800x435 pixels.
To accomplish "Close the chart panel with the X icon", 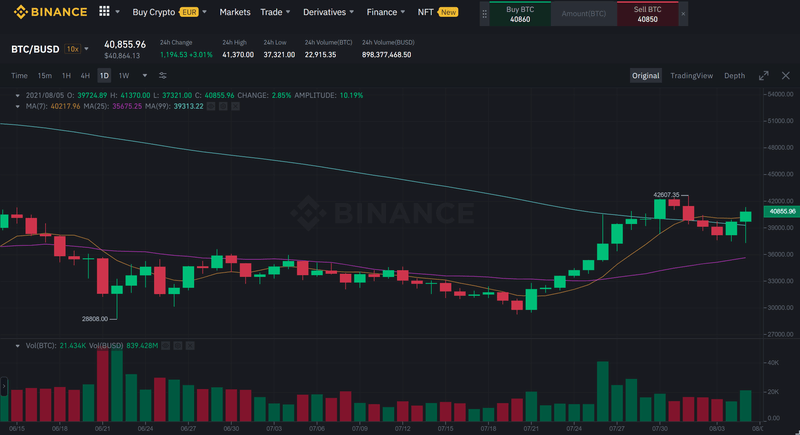I will pos(785,76).
